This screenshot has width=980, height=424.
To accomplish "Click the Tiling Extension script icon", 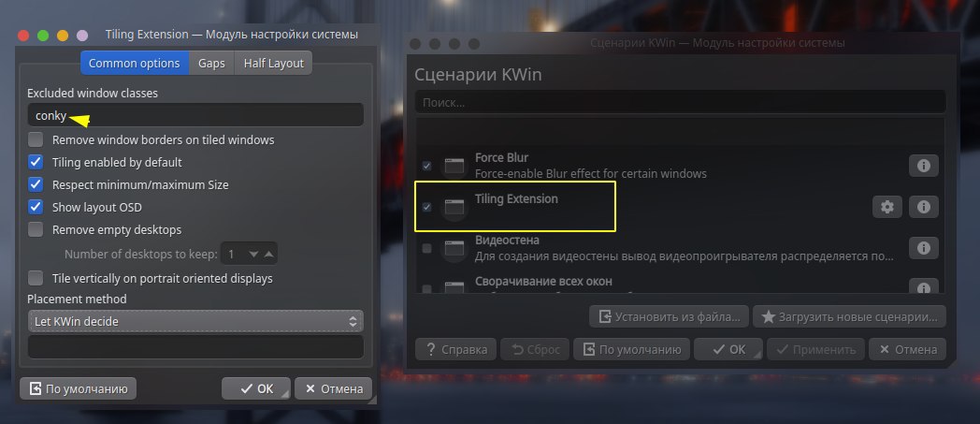I will pyautogui.click(x=454, y=207).
